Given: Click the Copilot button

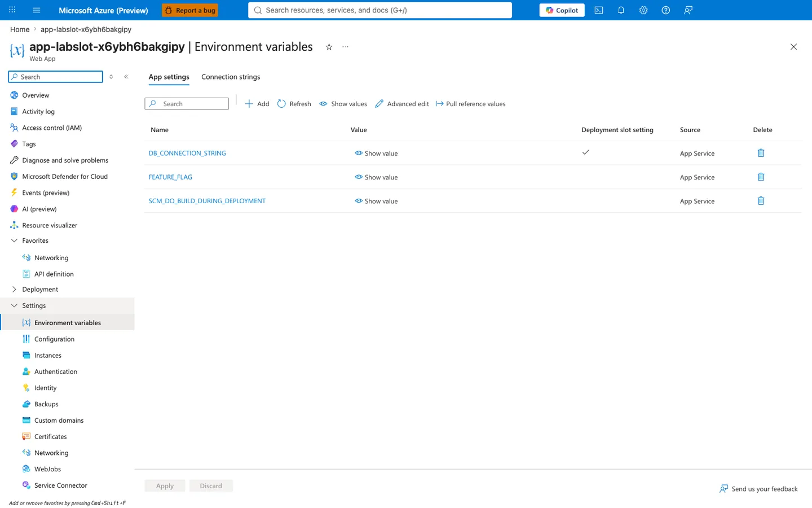Looking at the screenshot, I should 562,10.
